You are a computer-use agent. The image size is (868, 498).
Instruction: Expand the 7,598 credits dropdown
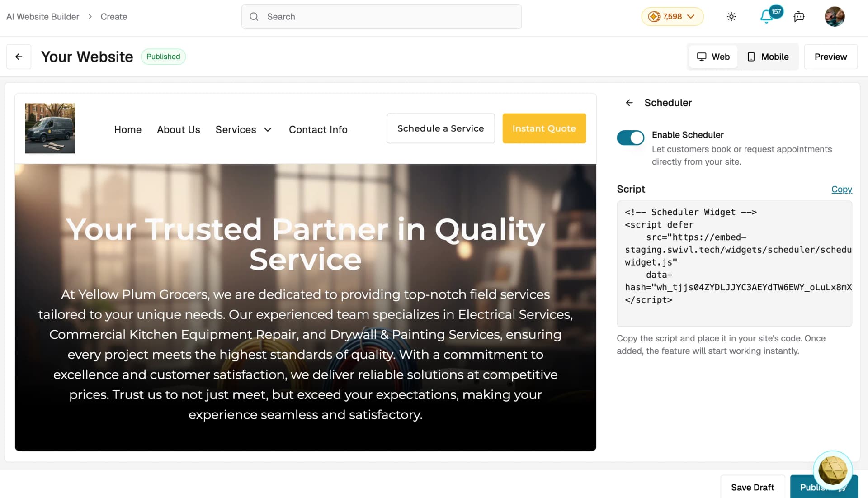pyautogui.click(x=691, y=17)
